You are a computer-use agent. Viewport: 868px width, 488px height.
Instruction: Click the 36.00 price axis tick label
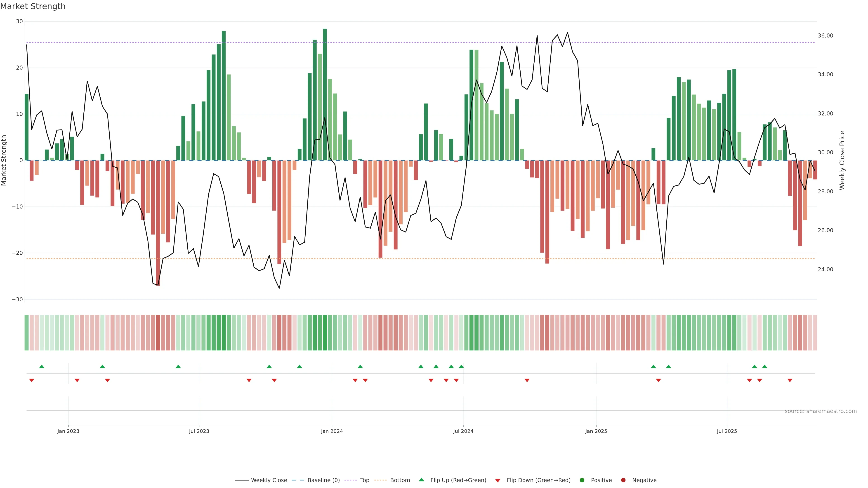tap(825, 36)
